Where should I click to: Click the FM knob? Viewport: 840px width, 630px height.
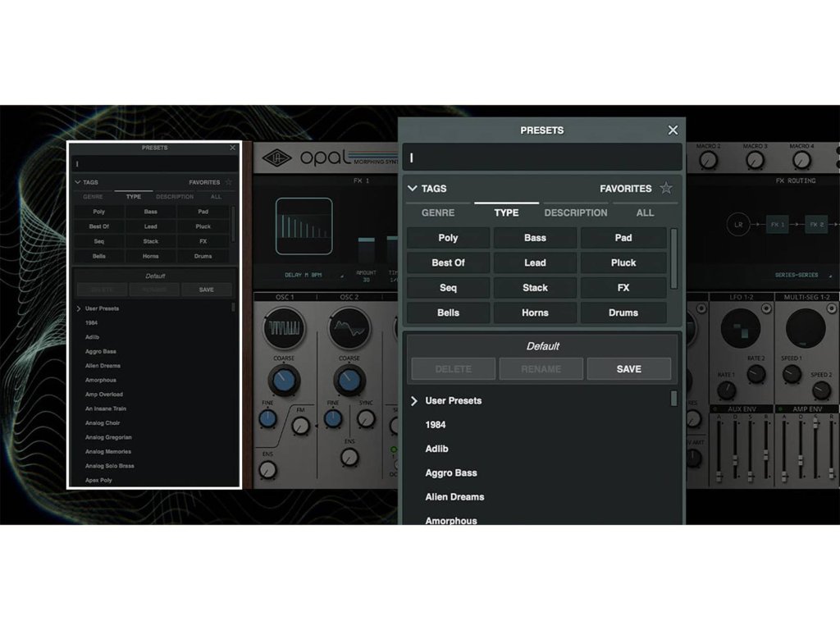point(300,426)
